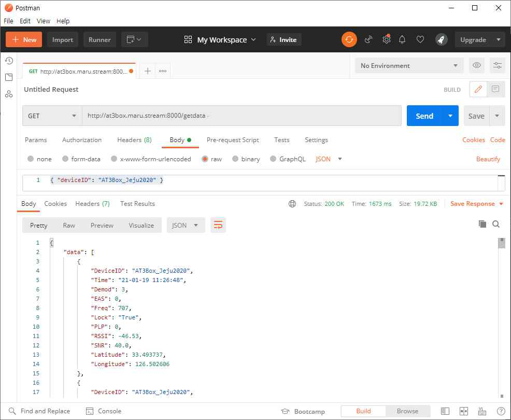Open the Headers (8) request tab
The width and height of the screenshot is (511, 420).
(x=134, y=140)
